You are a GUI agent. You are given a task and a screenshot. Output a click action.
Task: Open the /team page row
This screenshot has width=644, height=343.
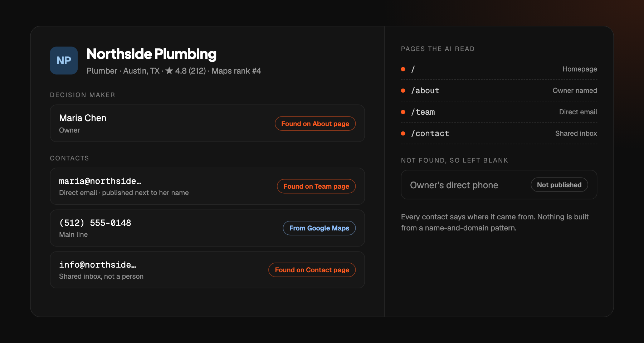coord(499,112)
